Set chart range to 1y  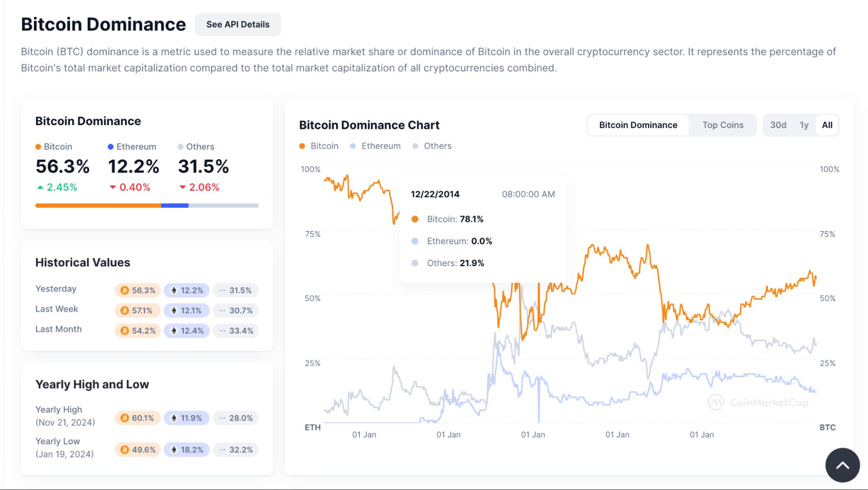click(x=804, y=125)
